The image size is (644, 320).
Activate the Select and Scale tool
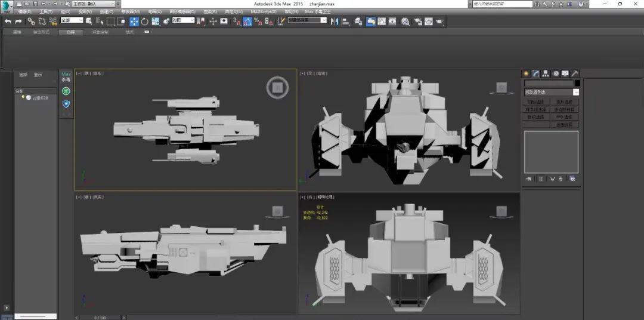(x=155, y=21)
